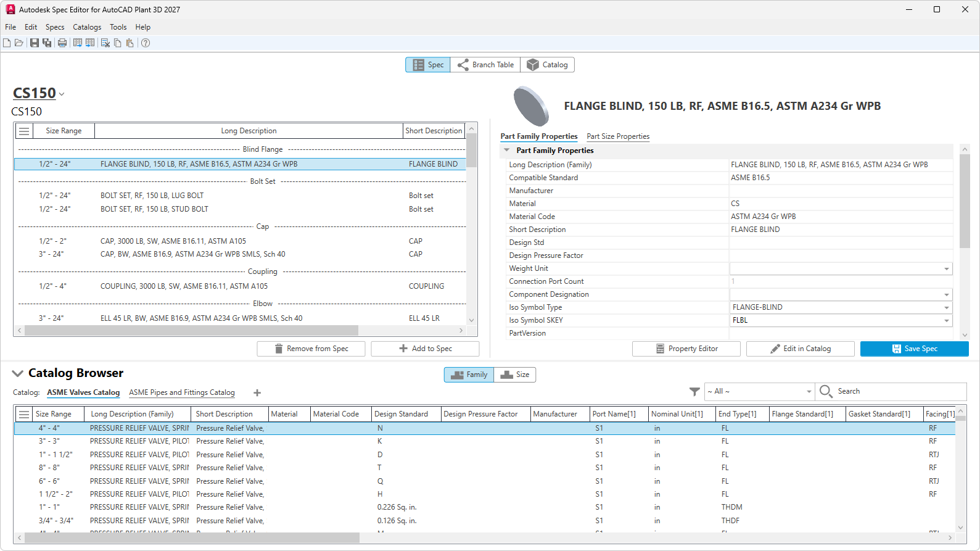
Task: Open Help from the question mark icon
Action: click(x=146, y=43)
